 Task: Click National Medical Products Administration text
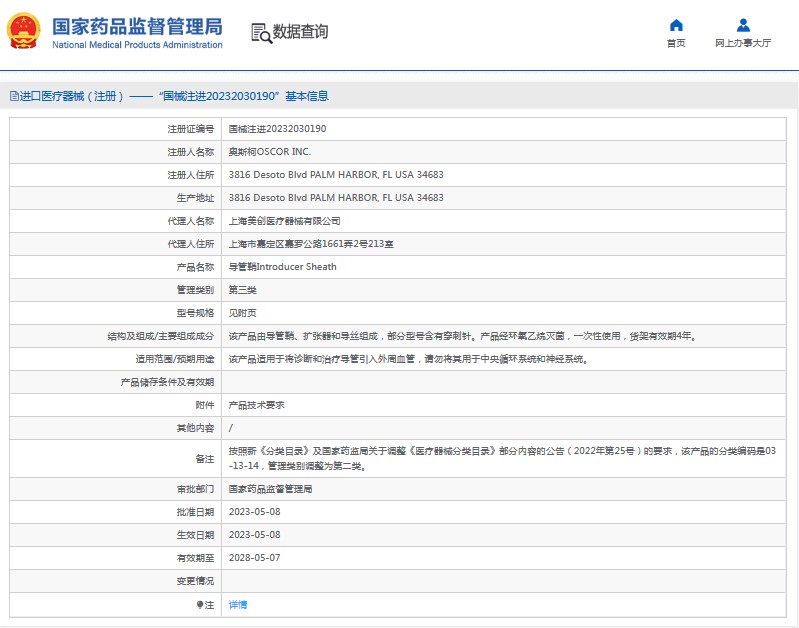pyautogui.click(x=137, y=45)
